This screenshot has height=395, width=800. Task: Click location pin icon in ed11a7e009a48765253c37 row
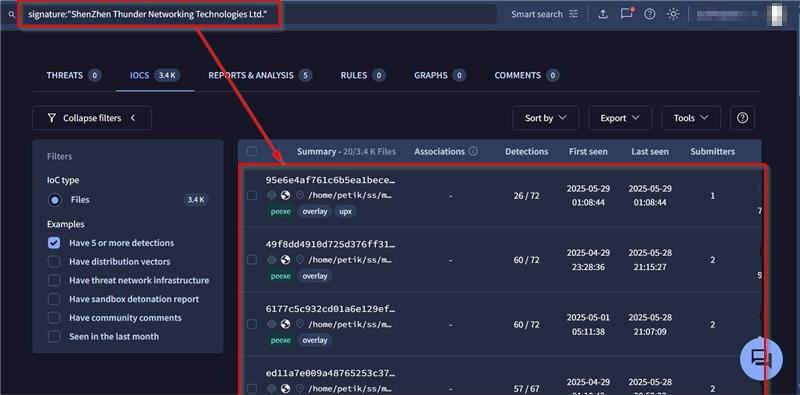[299, 388]
